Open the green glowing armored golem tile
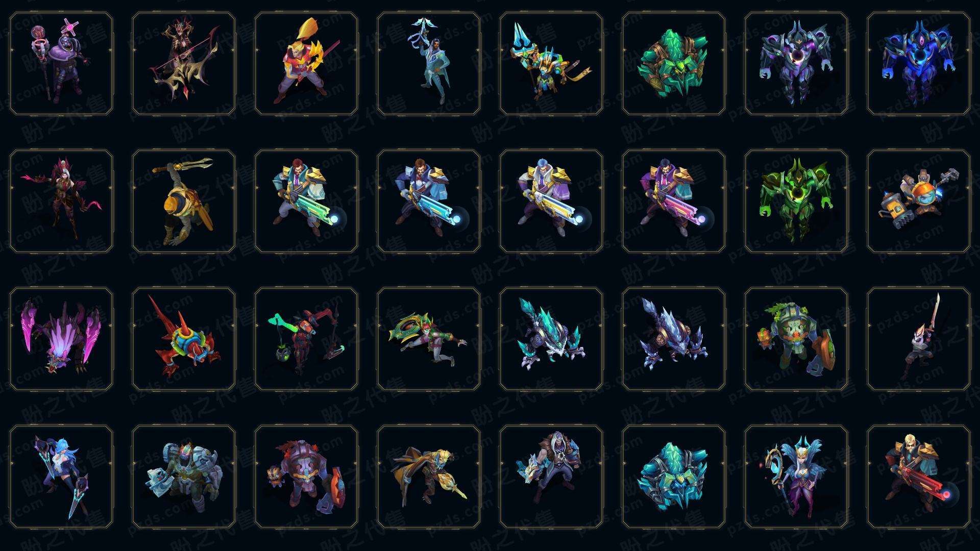The width and height of the screenshot is (980, 551). [796, 201]
